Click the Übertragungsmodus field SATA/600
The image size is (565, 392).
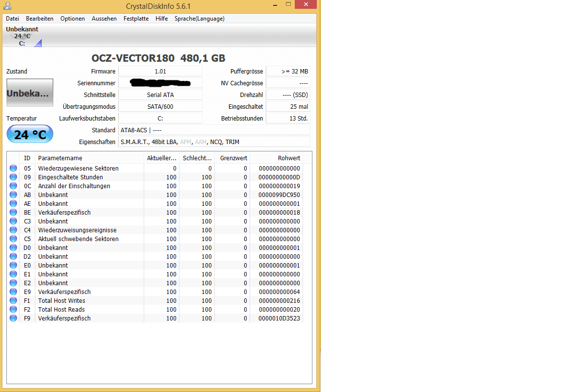pyautogui.click(x=160, y=107)
